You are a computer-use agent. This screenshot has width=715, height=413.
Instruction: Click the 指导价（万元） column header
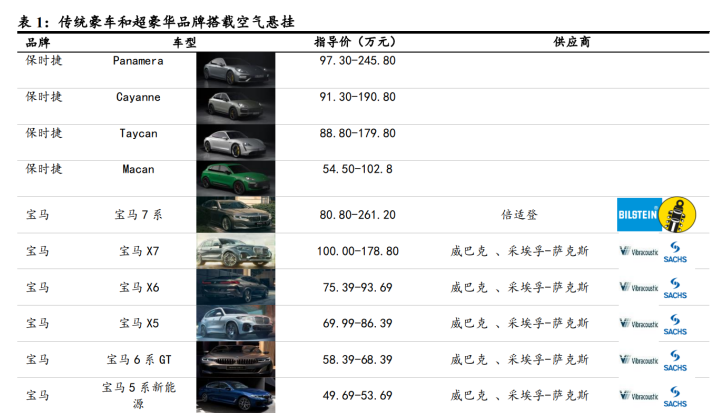click(x=355, y=42)
